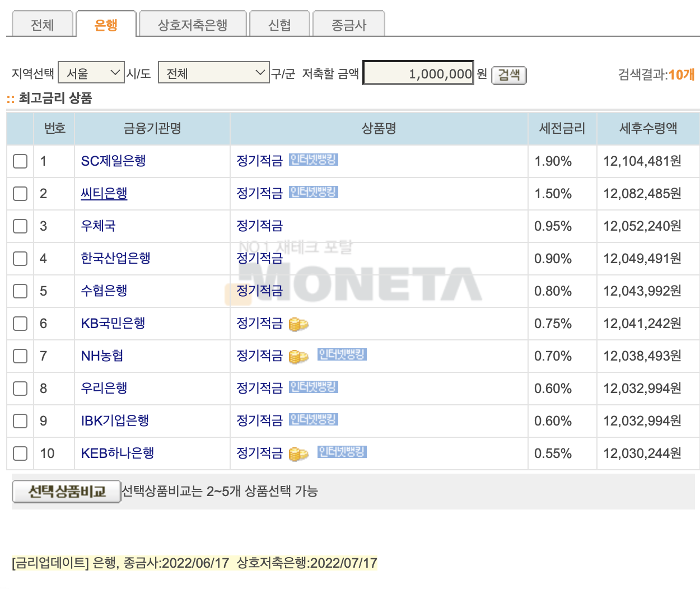Open the 신협 tab
Viewport: 700px width, 589px height.
click(279, 25)
